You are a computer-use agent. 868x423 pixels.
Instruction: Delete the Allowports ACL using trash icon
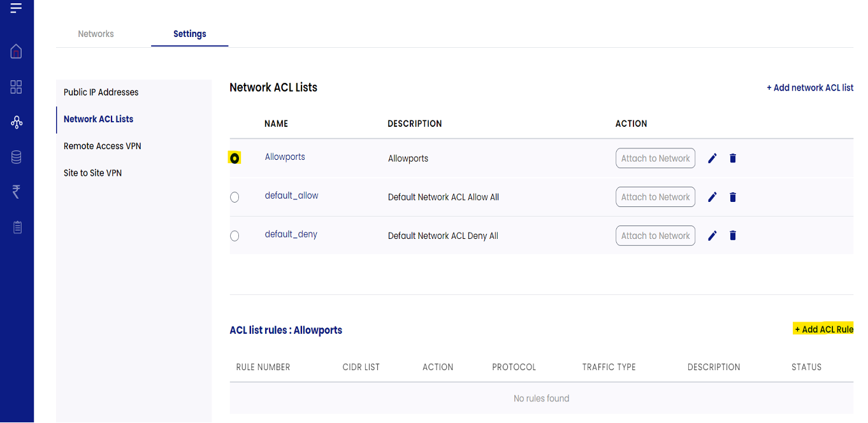click(733, 158)
